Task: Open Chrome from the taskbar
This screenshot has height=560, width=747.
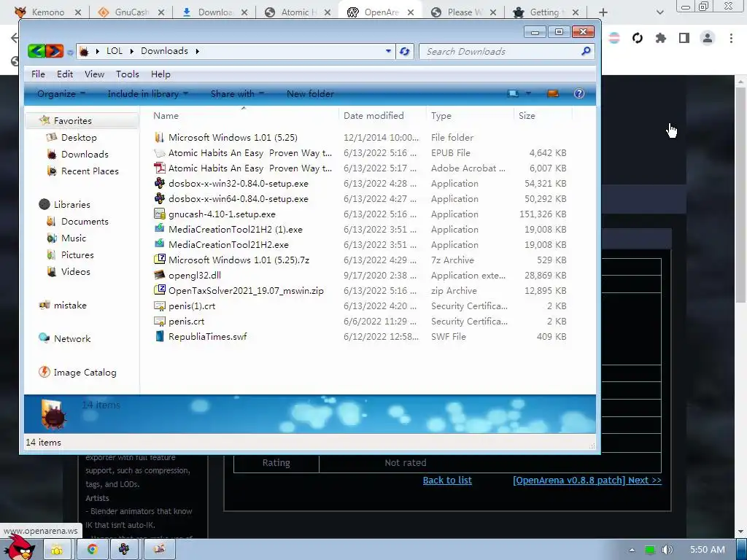Action: pos(92,550)
